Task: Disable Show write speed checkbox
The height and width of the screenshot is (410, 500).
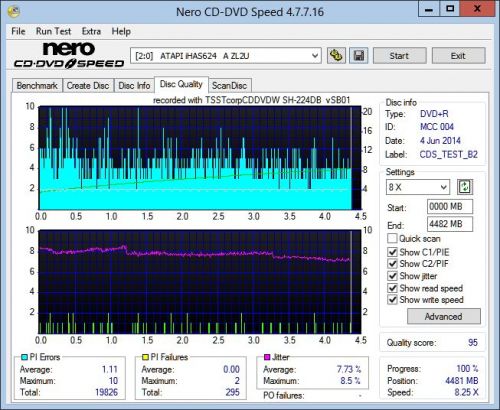Action: pyautogui.click(x=392, y=299)
